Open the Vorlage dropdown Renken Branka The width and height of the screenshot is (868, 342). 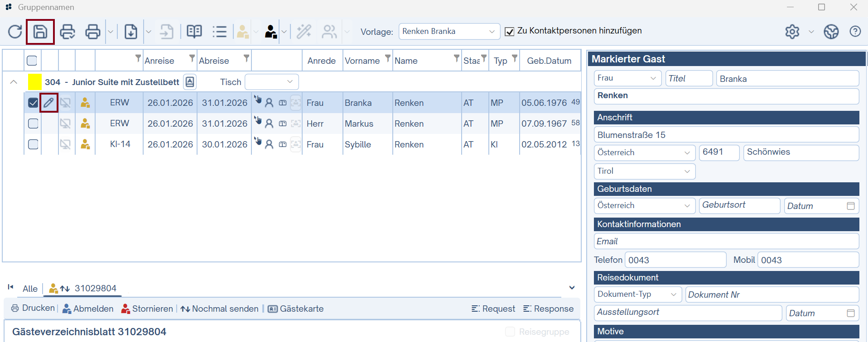[x=449, y=32]
